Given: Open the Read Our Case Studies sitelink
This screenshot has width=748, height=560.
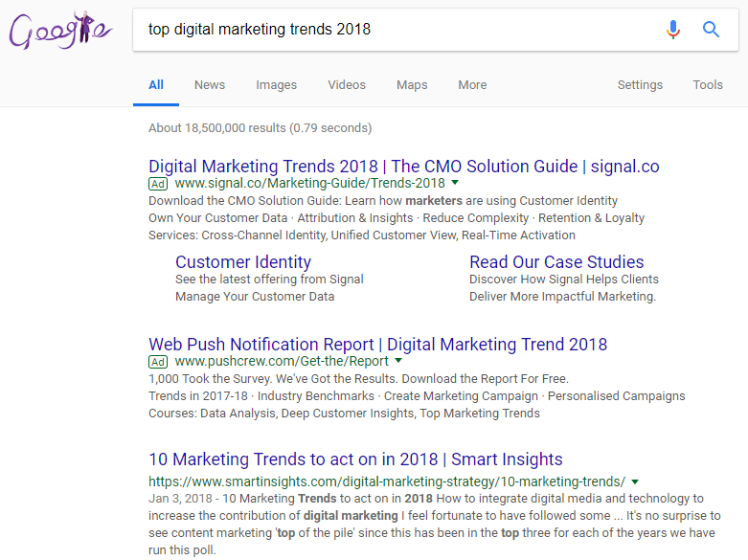Looking at the screenshot, I should (556, 262).
